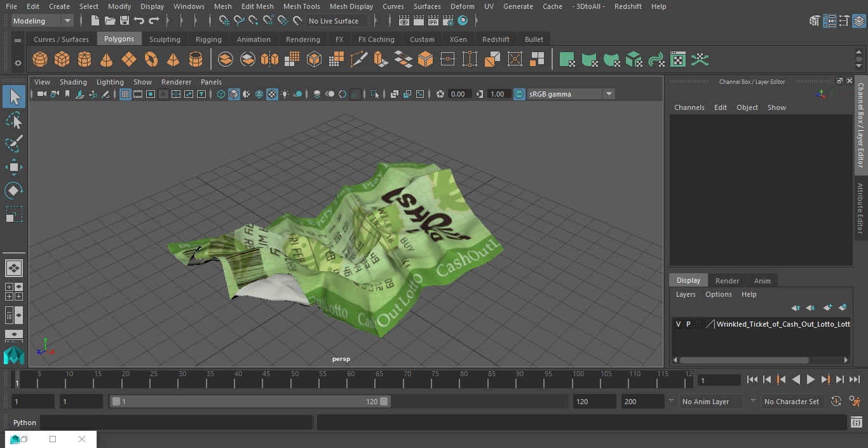Open the checkered UV Editor shelf icon
This screenshot has width=868, height=448.
pyautogui.click(x=678, y=60)
